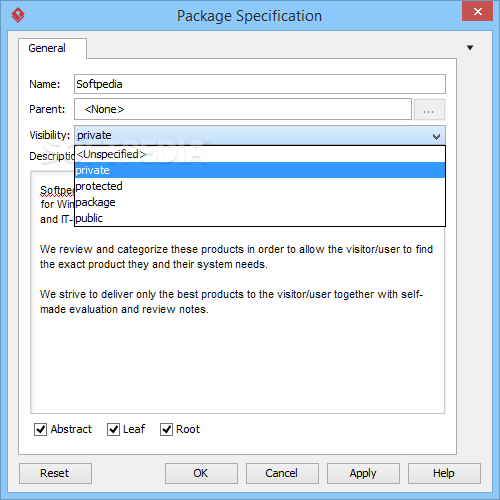
Task: Select the package visibility option
Action: pyautogui.click(x=260, y=202)
